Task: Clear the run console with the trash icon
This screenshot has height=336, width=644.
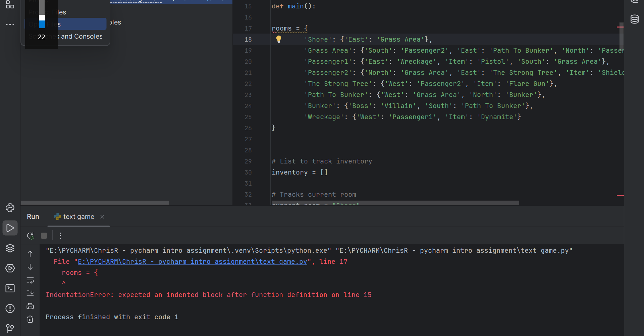Action: point(30,319)
